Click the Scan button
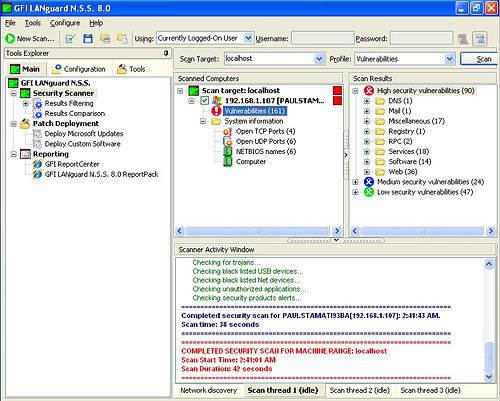500x401 pixels. tap(479, 59)
